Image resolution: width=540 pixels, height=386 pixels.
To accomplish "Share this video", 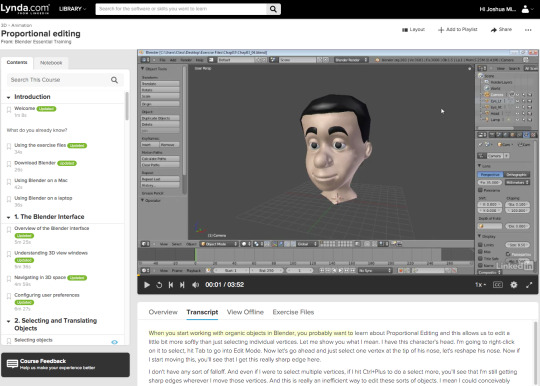I will pos(501,30).
